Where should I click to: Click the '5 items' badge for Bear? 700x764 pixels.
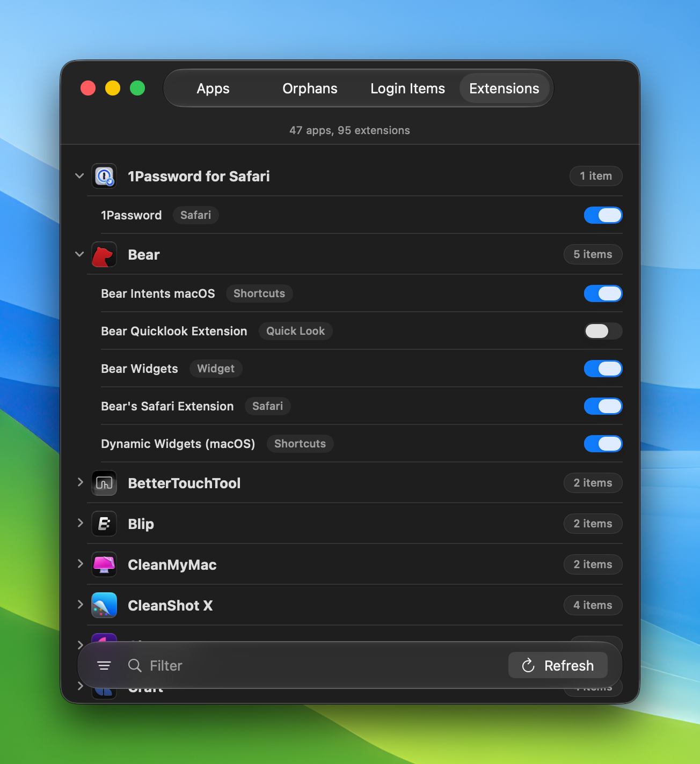click(x=593, y=254)
